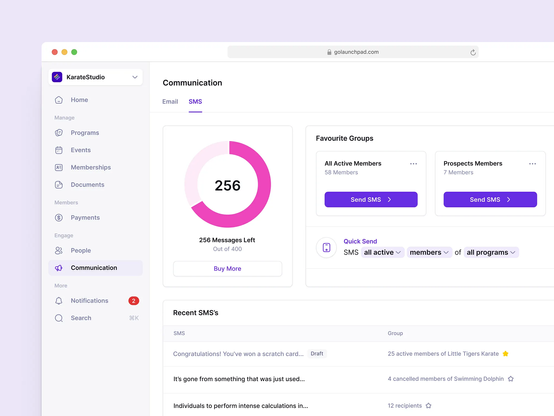Click the '256 Messages Left' text
The width and height of the screenshot is (554, 416).
click(227, 240)
